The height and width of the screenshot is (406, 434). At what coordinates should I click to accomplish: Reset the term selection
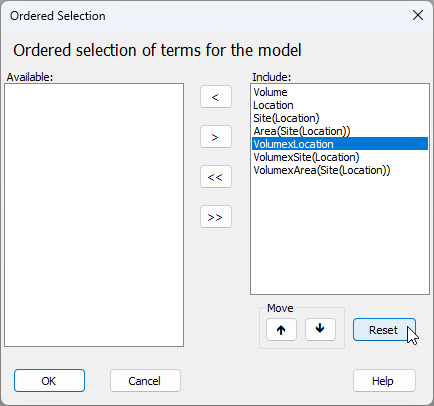click(x=384, y=330)
